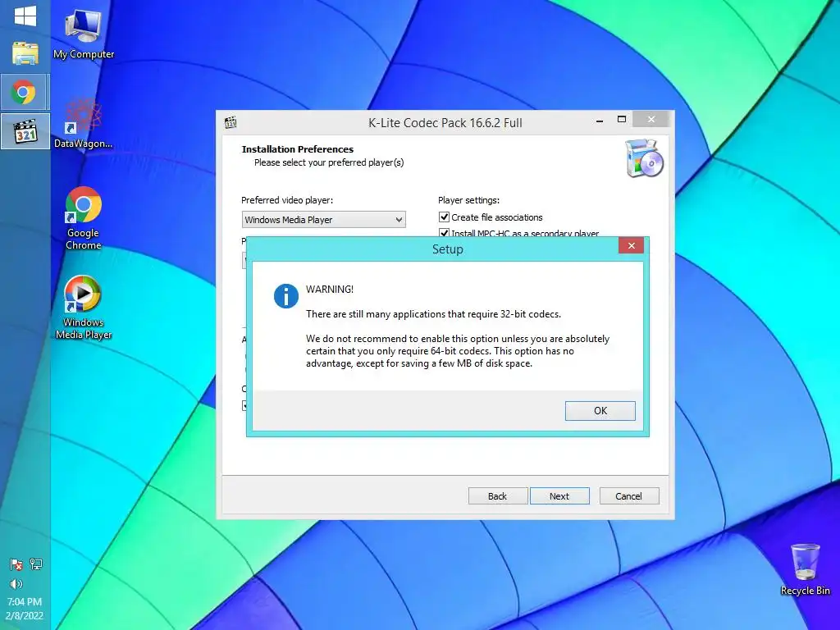The image size is (840, 630).
Task: Click the K-Lite Codec Pack 16.6.2 Full title
Action: 445,123
